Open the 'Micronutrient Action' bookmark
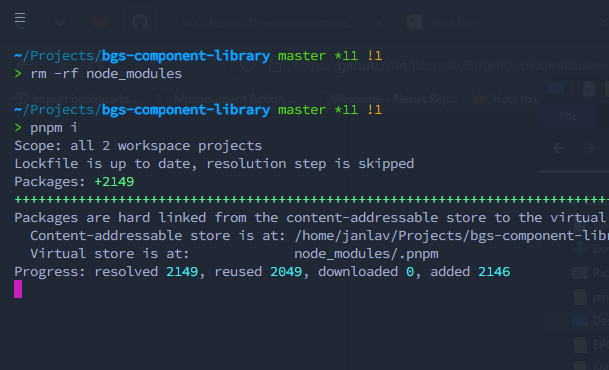The image size is (609, 370). (x=224, y=99)
